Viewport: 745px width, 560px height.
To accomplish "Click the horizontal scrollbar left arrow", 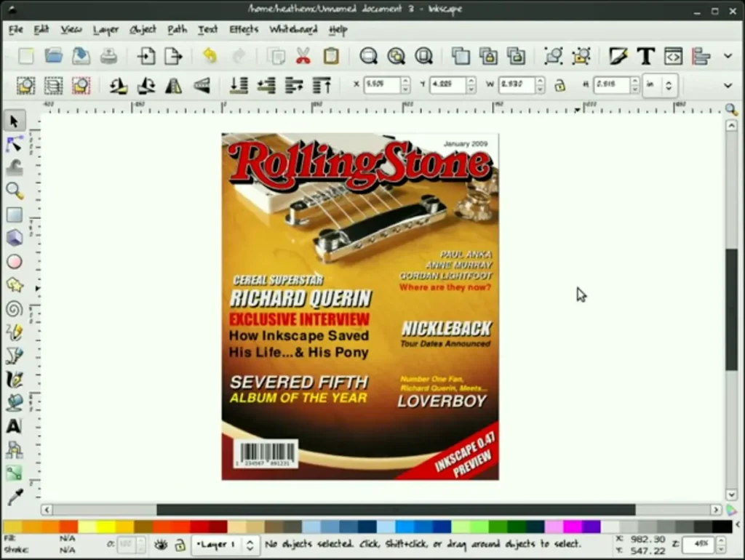I will [47, 510].
